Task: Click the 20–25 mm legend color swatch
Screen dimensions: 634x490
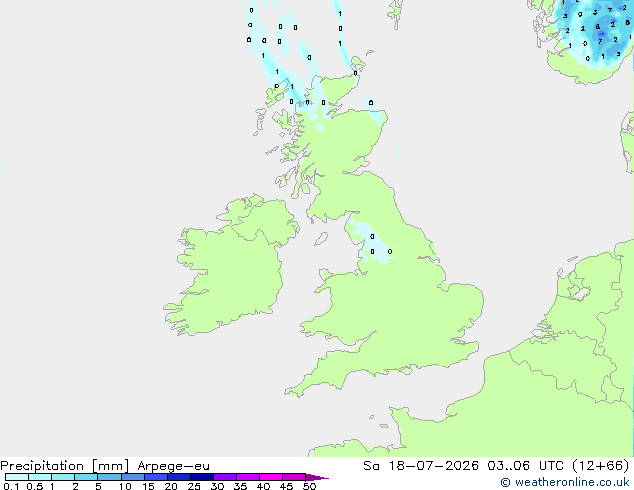Action: 178,477
